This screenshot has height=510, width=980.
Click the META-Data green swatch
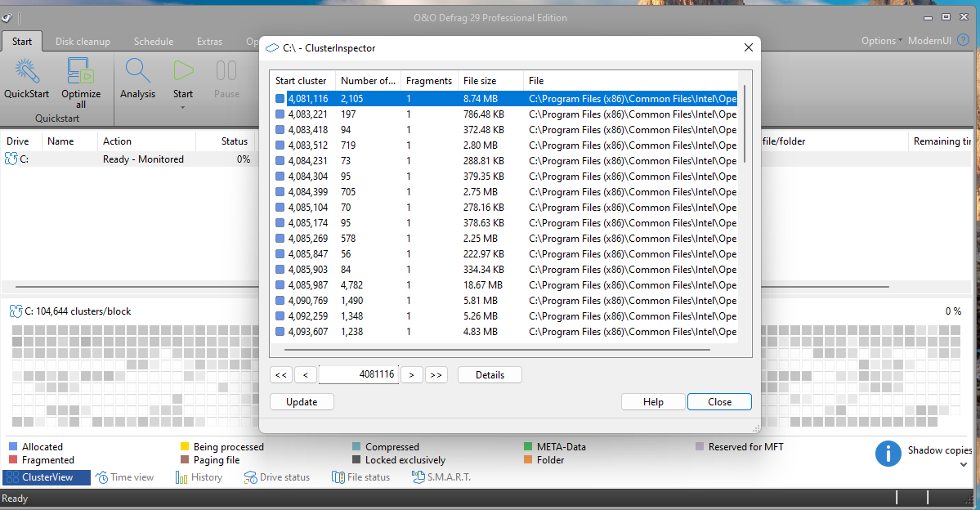(528, 446)
